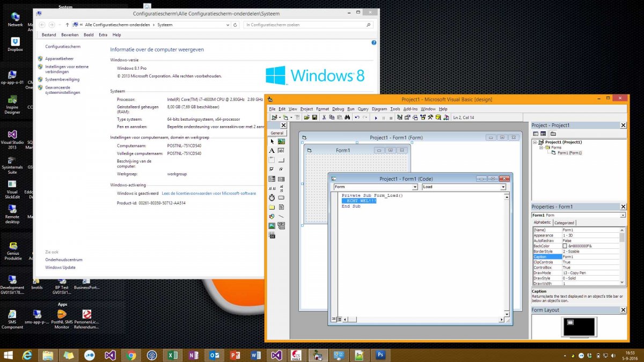The height and width of the screenshot is (362, 644).
Task: Open the Add Project toolbar dropdown arrow
Action: [279, 117]
